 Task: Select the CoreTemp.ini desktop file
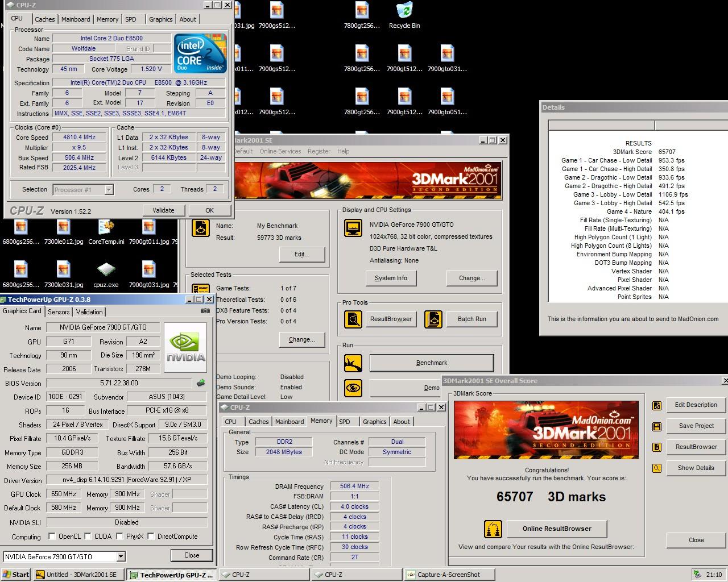point(106,231)
